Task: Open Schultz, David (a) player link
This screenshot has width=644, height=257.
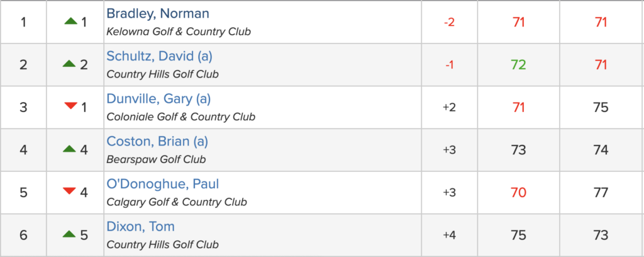Action: click(160, 57)
